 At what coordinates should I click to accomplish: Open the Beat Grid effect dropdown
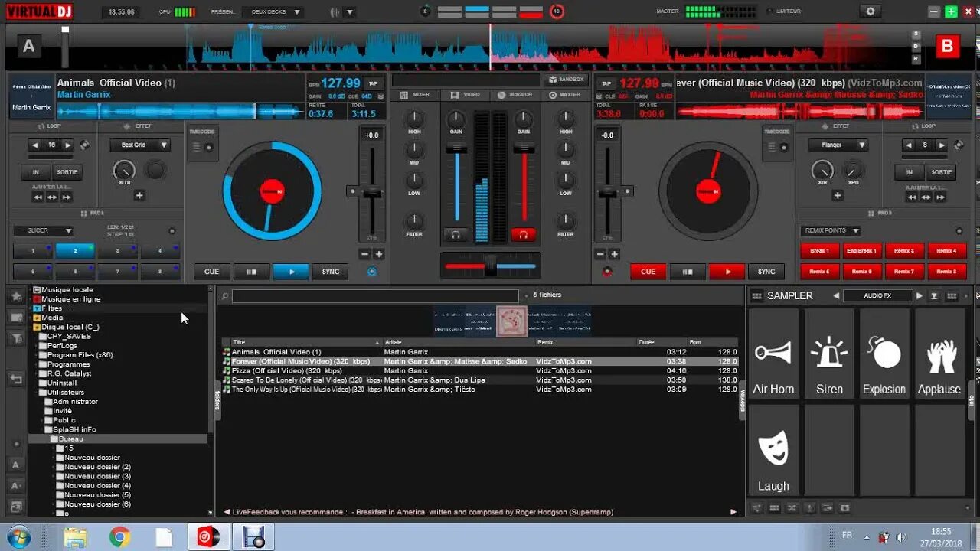(139, 145)
